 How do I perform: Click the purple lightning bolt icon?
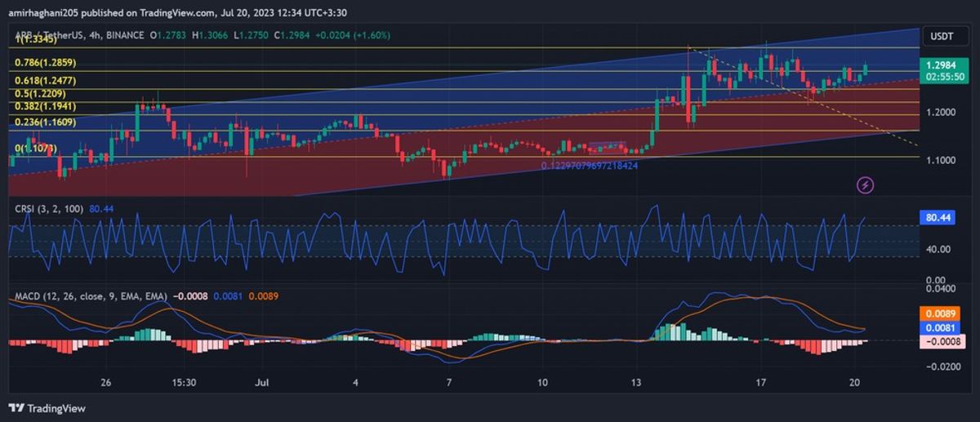click(866, 185)
